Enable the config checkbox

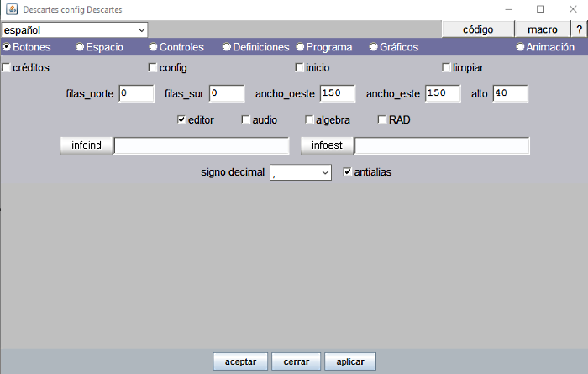click(153, 67)
